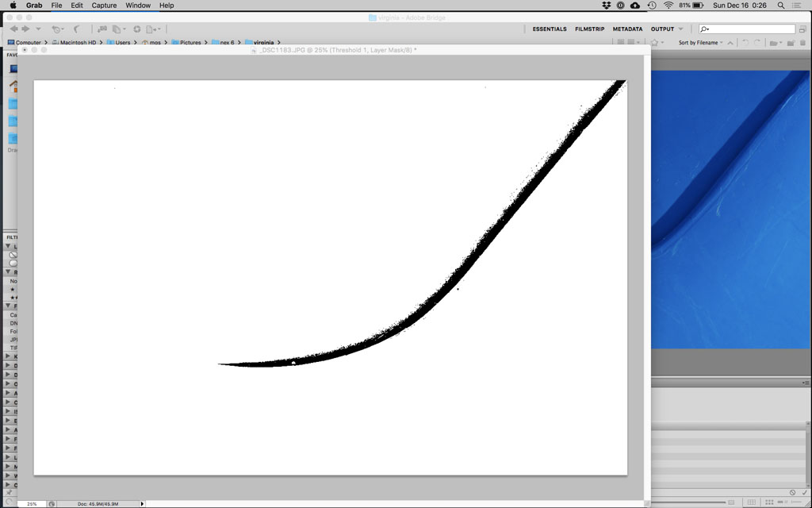Open Bridge's recent files clock icon dropdown

tap(57, 29)
